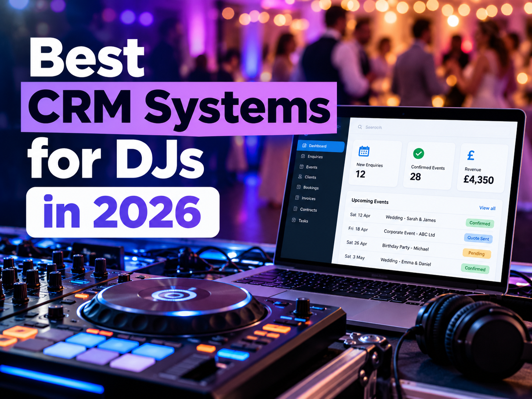Viewport: 532px width, 399px height.
Task: Click the Sat 3 May date
Action: [355, 257]
